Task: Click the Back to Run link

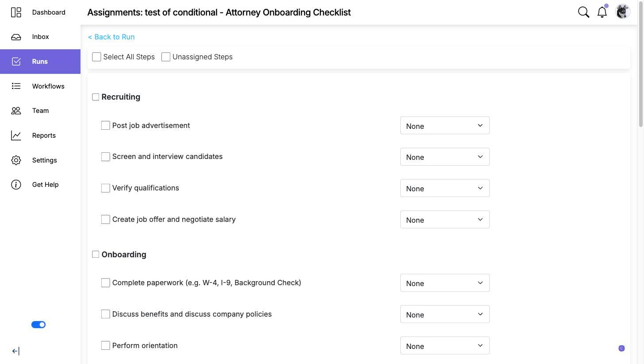Action: point(111,37)
